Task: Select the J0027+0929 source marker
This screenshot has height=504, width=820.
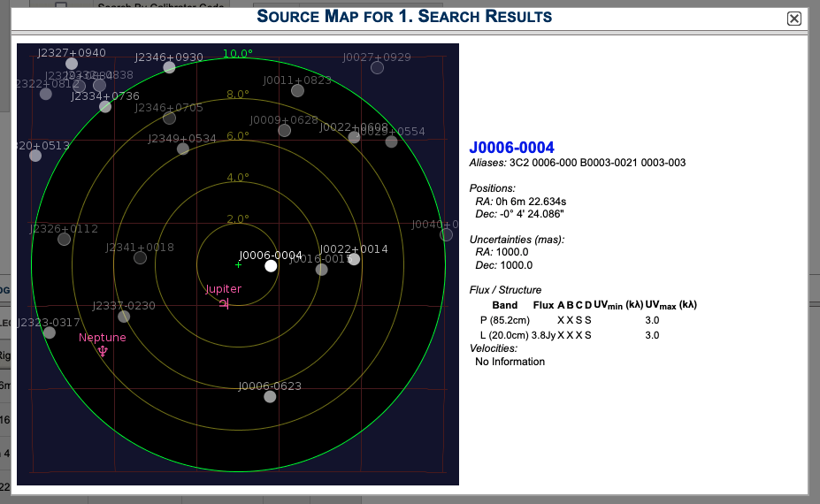Action: (x=377, y=67)
